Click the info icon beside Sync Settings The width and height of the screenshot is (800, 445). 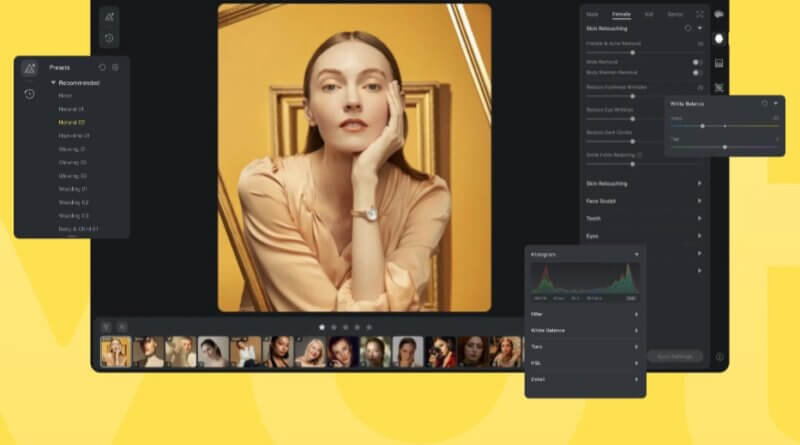click(x=719, y=357)
